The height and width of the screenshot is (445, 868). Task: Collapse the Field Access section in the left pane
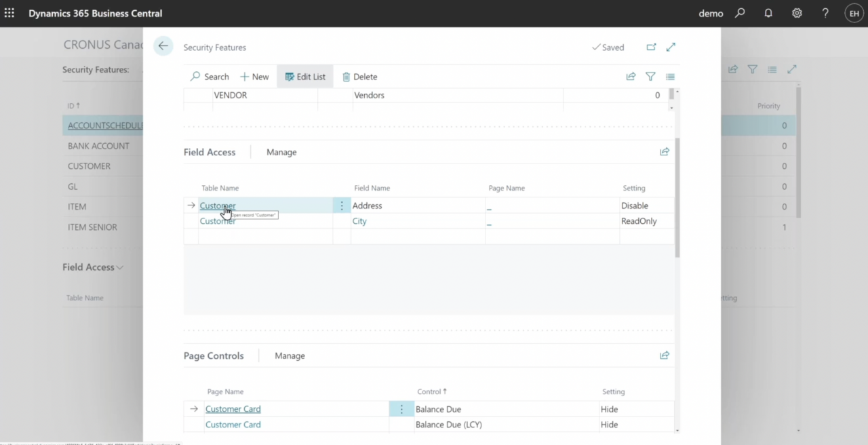119,267
